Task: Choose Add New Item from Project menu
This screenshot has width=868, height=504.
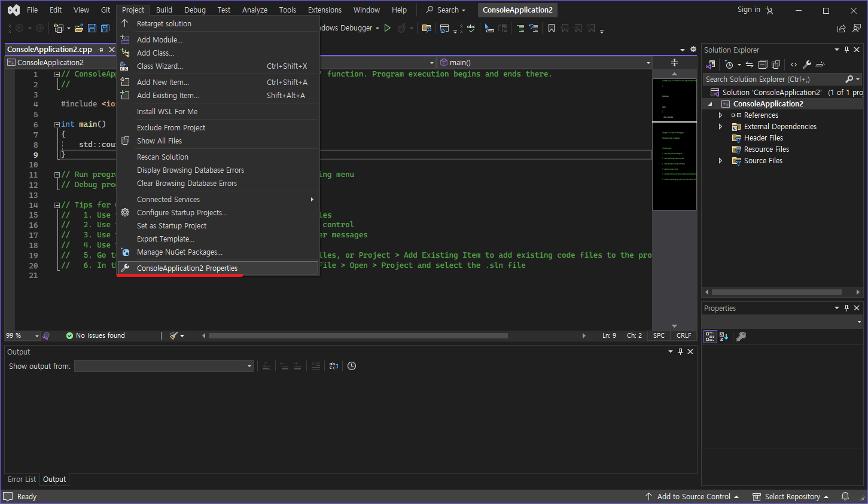Action: point(218,83)
